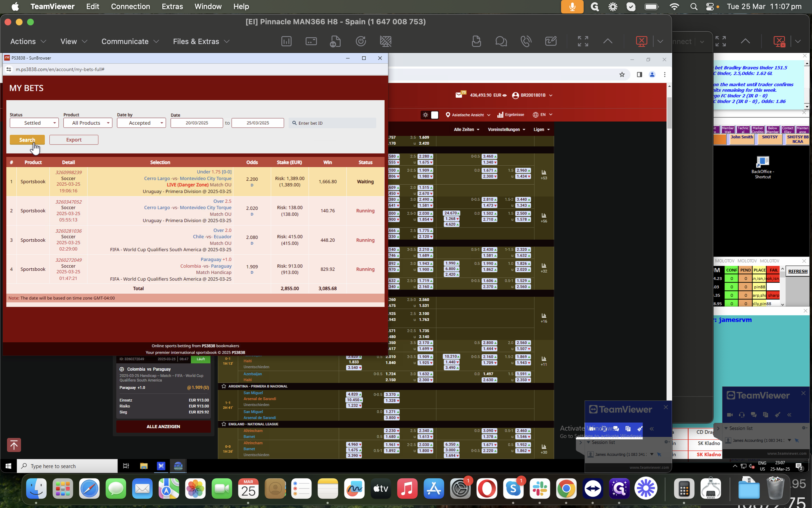Screen dimensions: 812x508
Task: Open Calculator in the macOS Dock
Action: tap(684, 489)
